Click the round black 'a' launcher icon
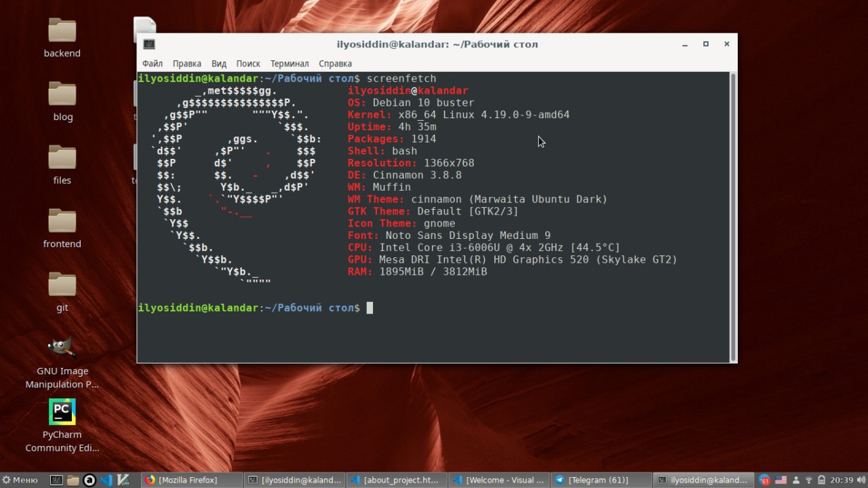Image resolution: width=868 pixels, height=488 pixels. 90,480
